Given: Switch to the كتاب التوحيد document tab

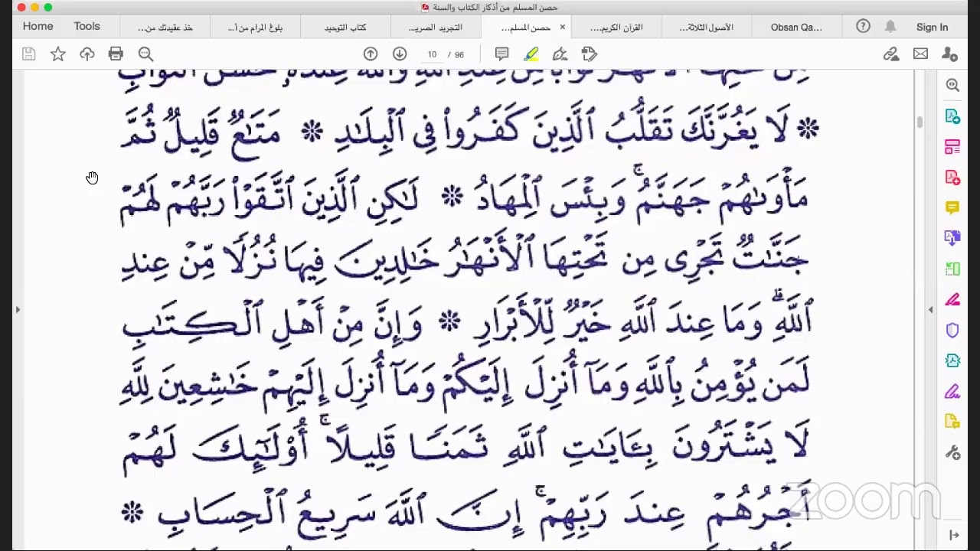Looking at the screenshot, I should pyautogui.click(x=345, y=28).
